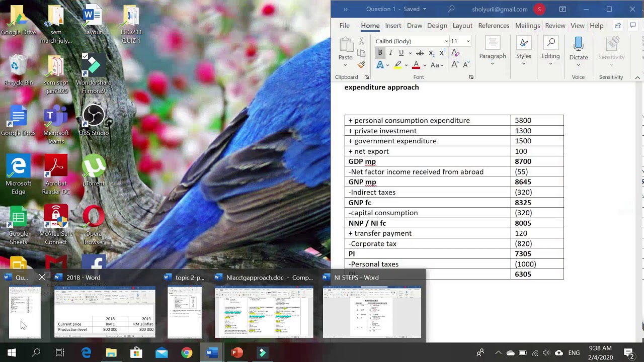Expand the Paragraph group
Viewport: 644px width, 362px height.
(x=493, y=51)
